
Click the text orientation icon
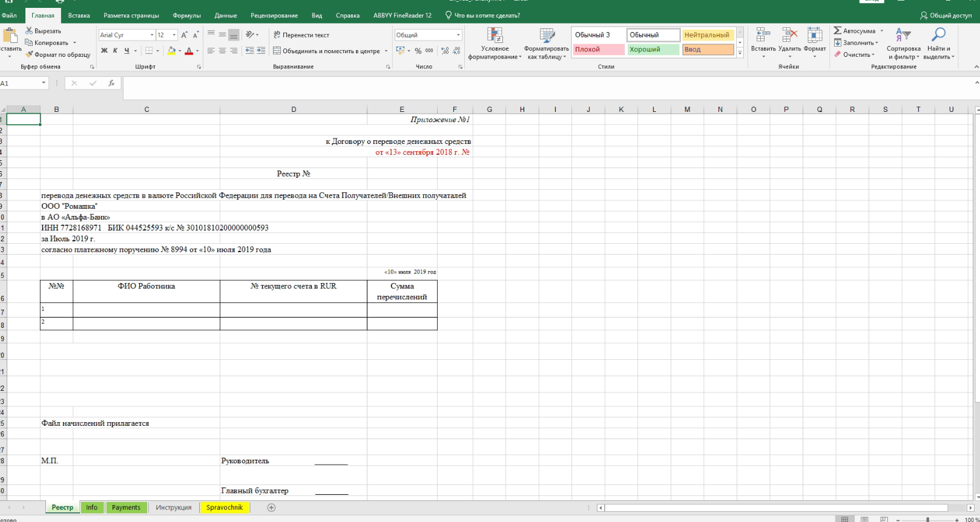[251, 34]
